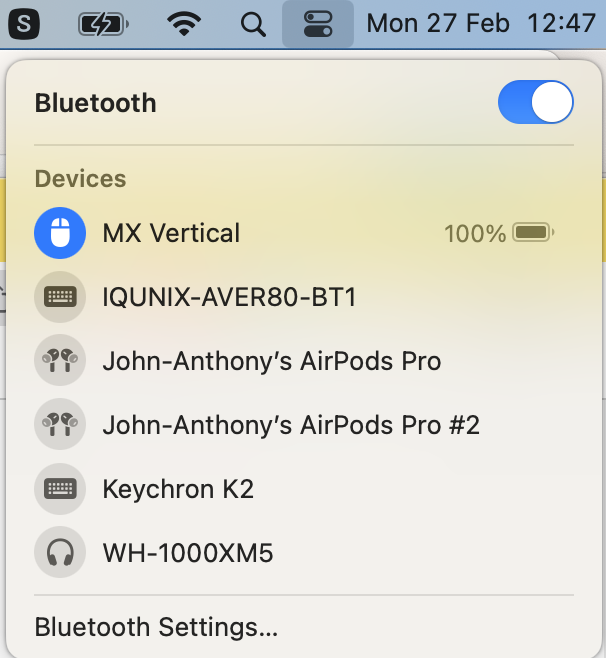Screen dimensions: 606x658
Task: Toggle the Bluetooth switch off
Action: [x=535, y=103]
